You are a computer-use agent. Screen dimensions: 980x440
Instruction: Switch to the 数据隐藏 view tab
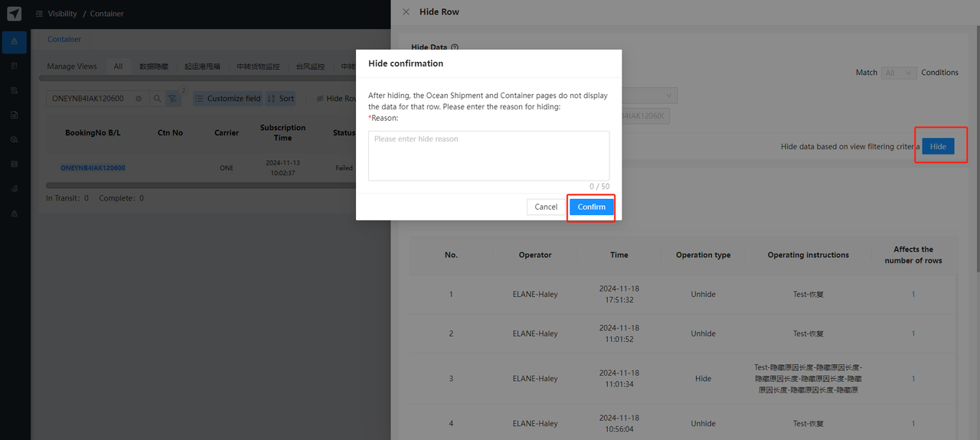point(154,67)
